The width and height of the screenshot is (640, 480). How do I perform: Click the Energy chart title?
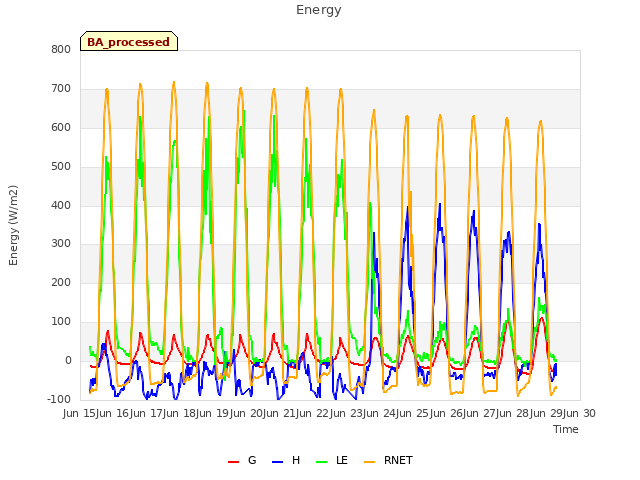[x=319, y=10]
